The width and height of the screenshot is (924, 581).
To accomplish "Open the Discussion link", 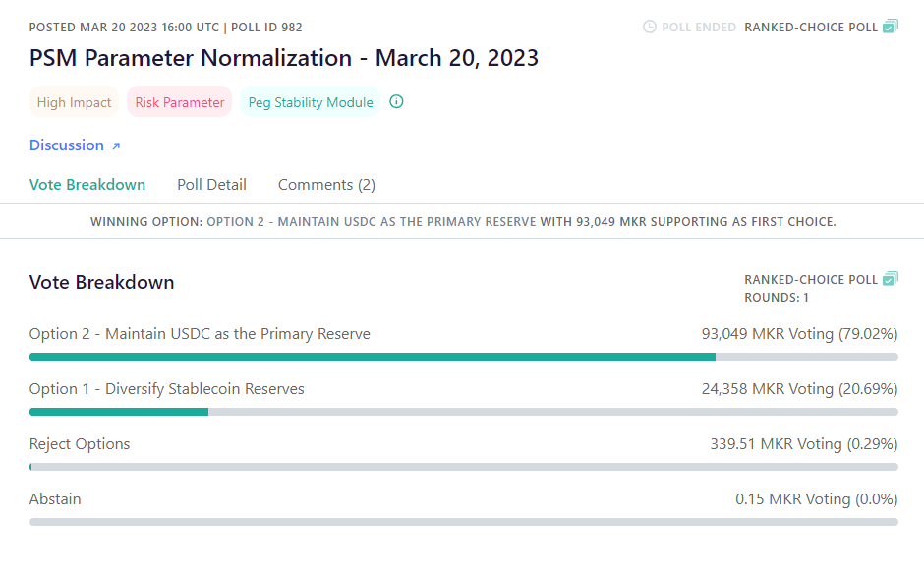I will pyautogui.click(x=67, y=145).
